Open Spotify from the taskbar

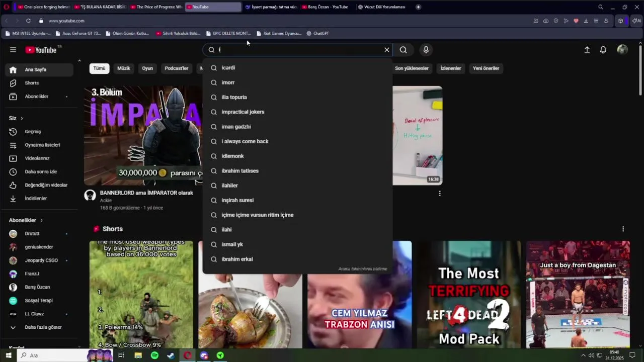[x=154, y=355]
